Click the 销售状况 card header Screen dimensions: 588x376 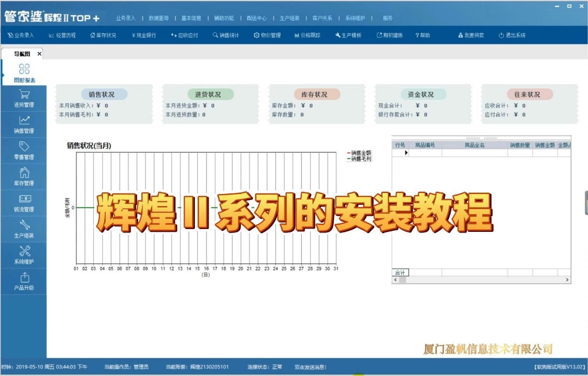(104, 94)
